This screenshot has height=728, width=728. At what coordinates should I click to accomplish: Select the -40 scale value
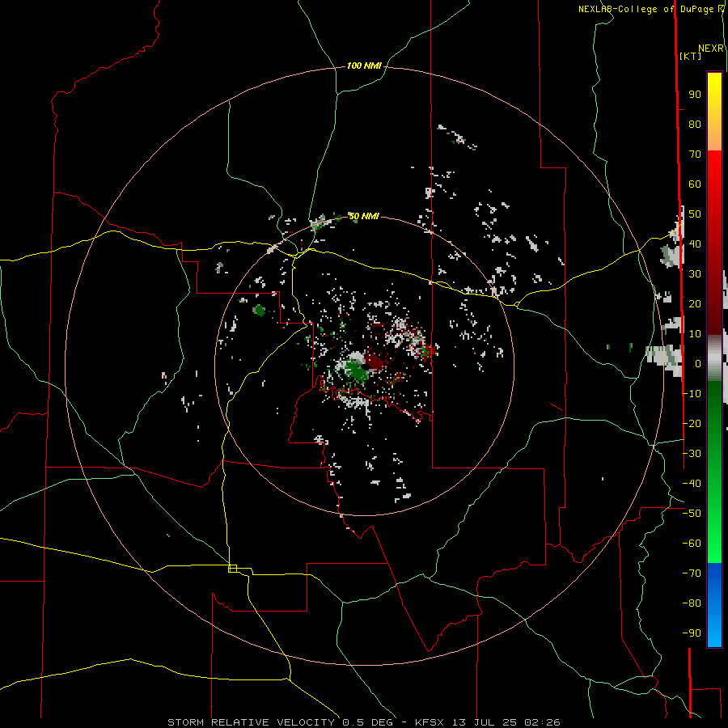pos(692,484)
